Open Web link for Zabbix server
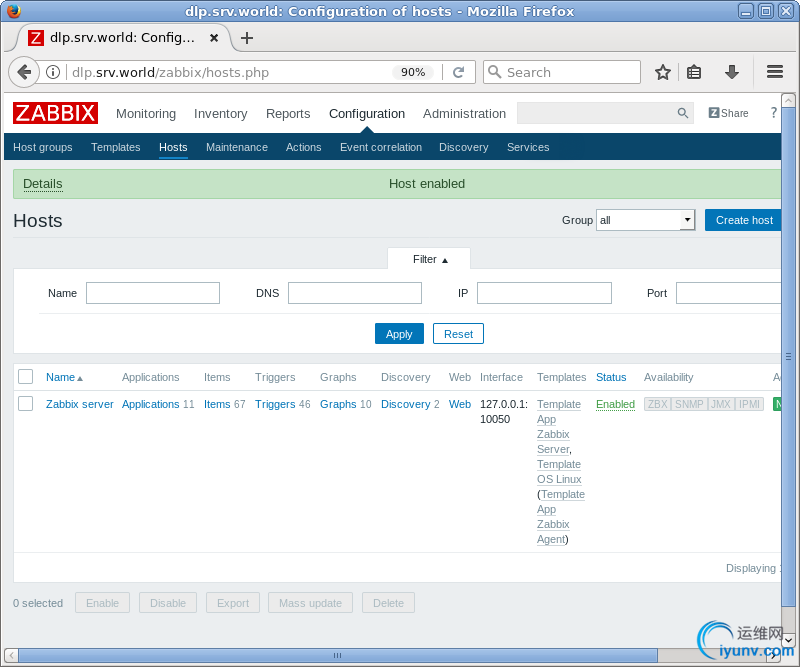Screen dimensions: 800x667 pyautogui.click(x=460, y=404)
